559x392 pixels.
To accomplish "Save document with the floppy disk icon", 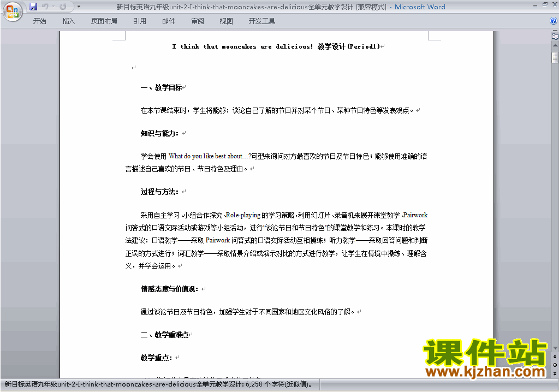I will [x=33, y=7].
